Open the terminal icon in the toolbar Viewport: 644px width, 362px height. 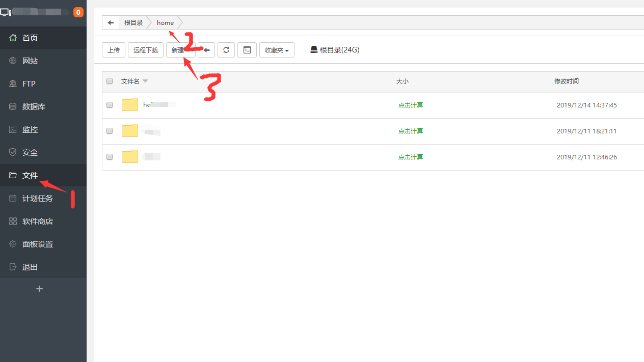coord(247,50)
